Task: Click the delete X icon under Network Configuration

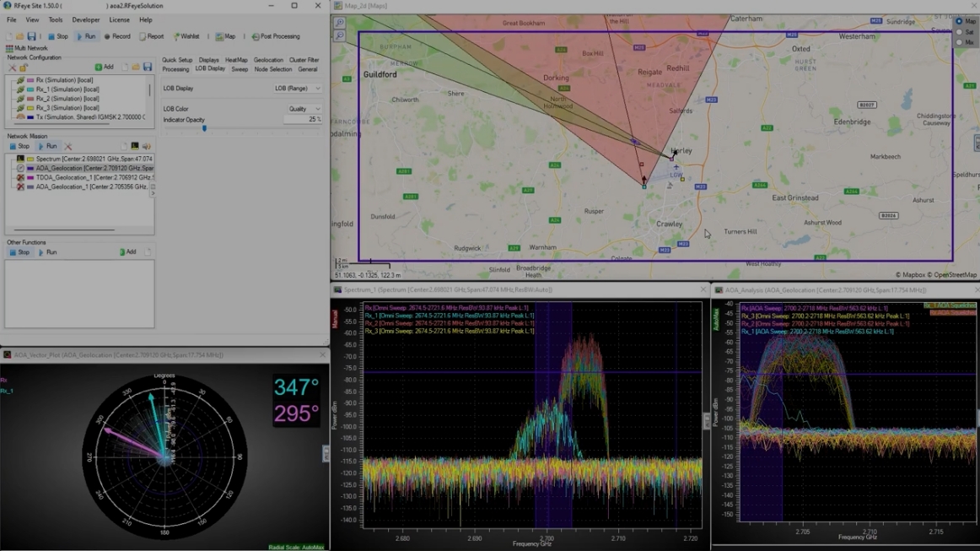Action: [12, 67]
